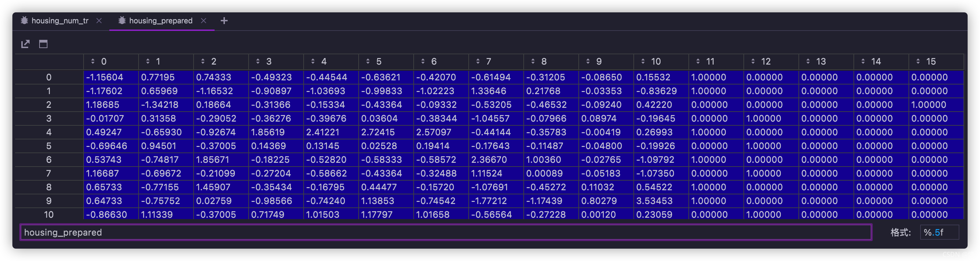Click the debug icon on housing_num_tr tab
Viewport: 980px width, 261px height.
click(24, 21)
